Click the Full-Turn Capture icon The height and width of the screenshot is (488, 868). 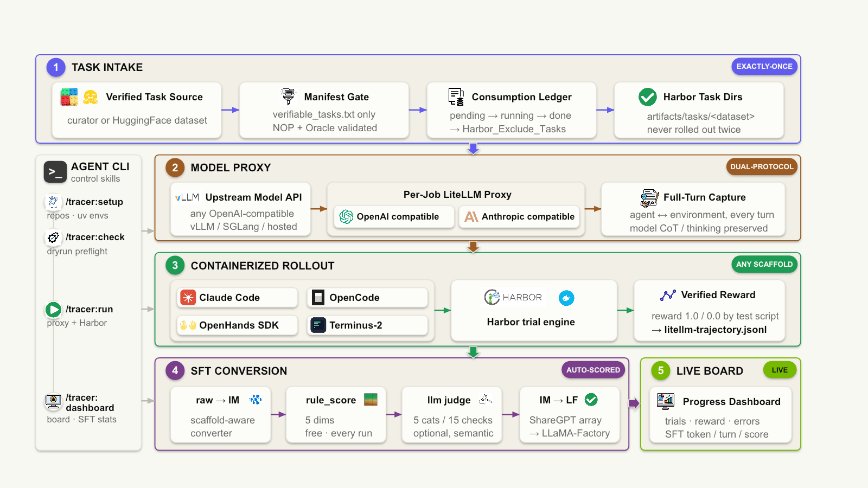(649, 198)
